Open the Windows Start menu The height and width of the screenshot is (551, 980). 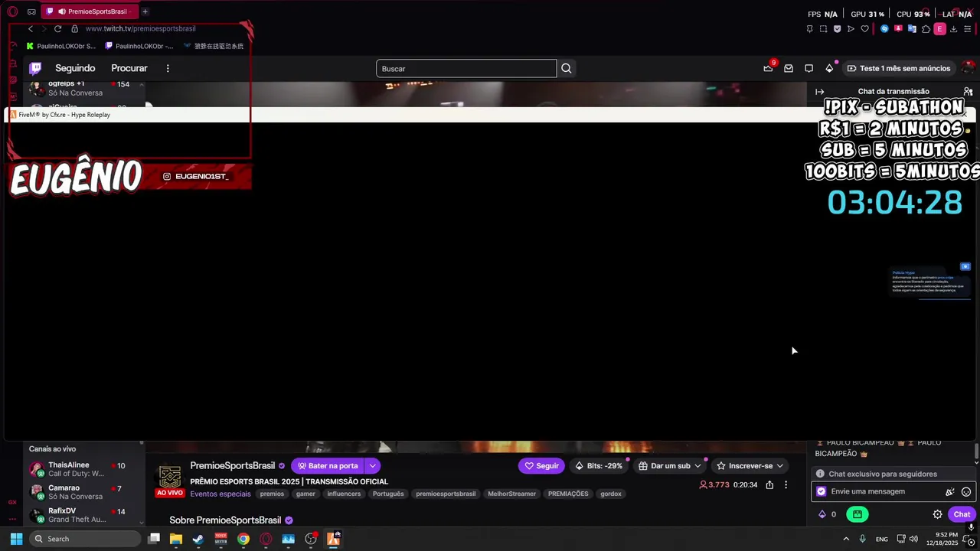[x=16, y=539]
